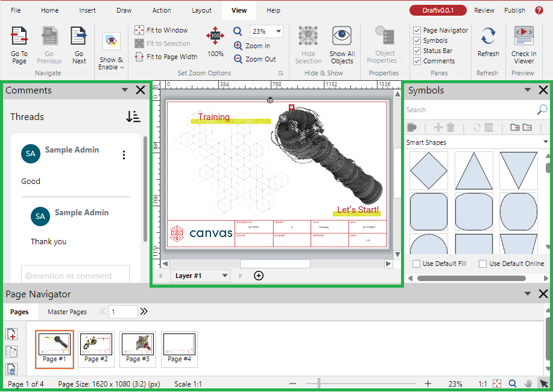The width and height of the screenshot is (553, 392).
Task: Click the sort threads icon
Action: tap(133, 117)
